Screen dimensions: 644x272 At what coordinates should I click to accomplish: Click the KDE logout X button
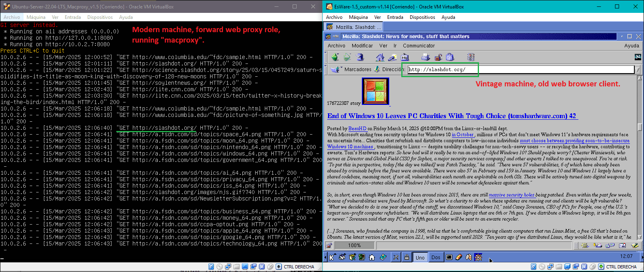pyautogui.click(x=396, y=257)
